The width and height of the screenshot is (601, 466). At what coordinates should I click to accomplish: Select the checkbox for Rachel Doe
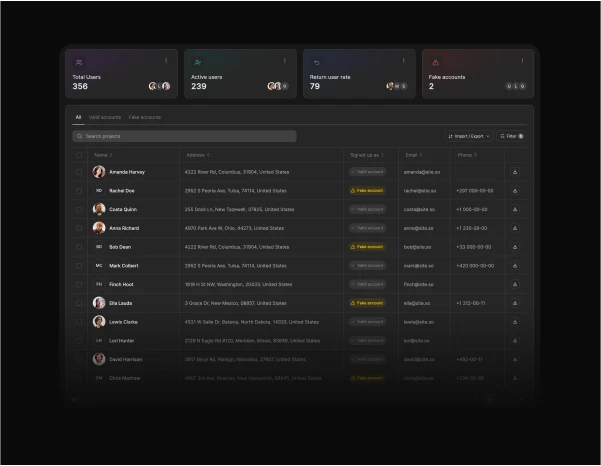pos(79,191)
